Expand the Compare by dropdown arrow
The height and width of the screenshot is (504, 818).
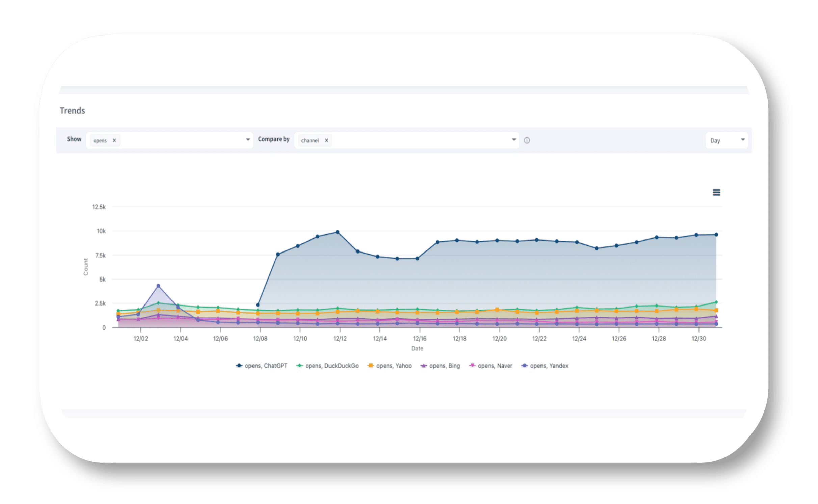(514, 140)
